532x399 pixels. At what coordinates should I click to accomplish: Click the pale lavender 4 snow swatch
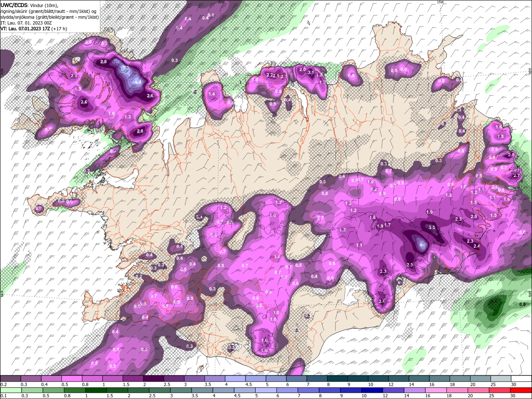coord(235,379)
